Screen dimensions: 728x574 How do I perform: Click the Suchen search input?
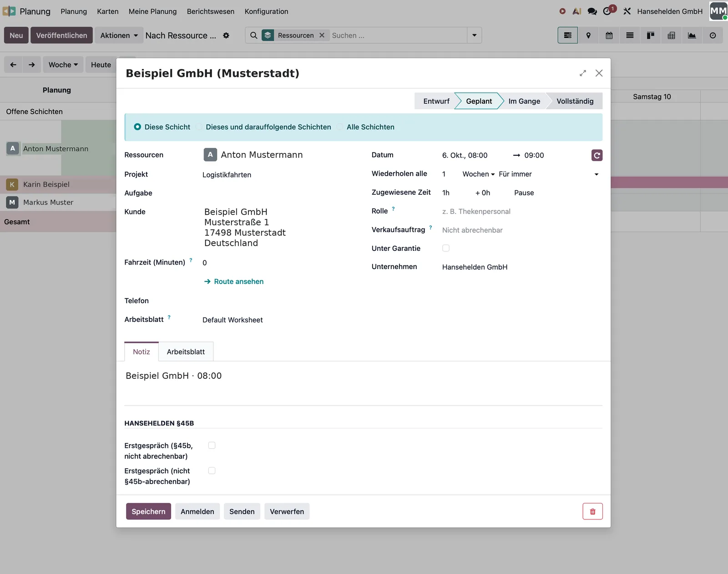pyautogui.click(x=398, y=36)
